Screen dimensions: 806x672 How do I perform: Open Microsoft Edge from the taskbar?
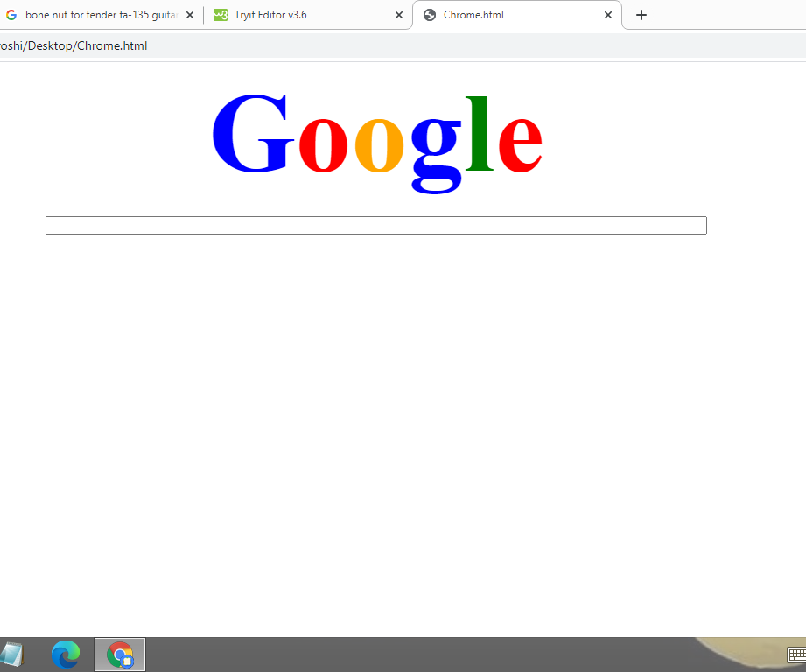66,654
